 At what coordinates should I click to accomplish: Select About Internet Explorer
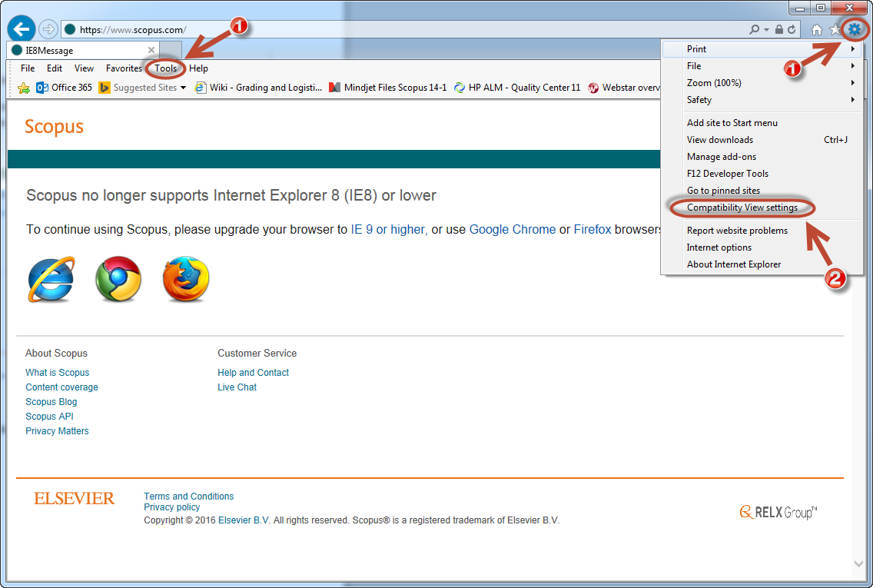click(x=734, y=264)
